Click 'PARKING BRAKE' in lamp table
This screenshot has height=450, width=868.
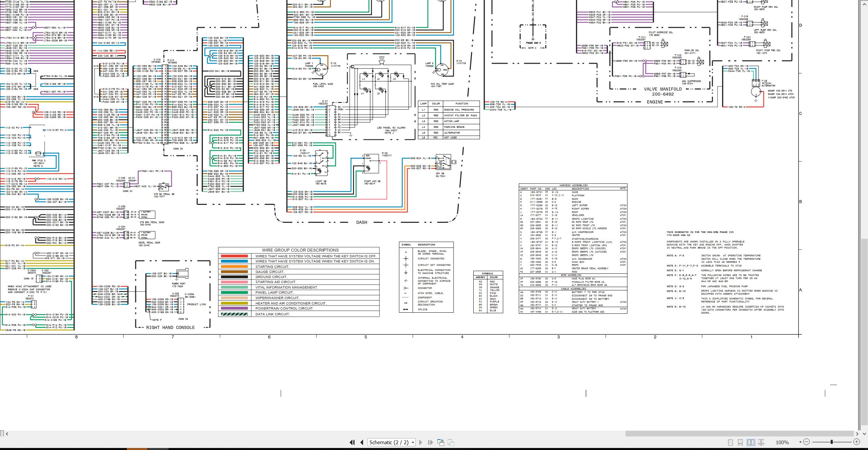[454, 127]
